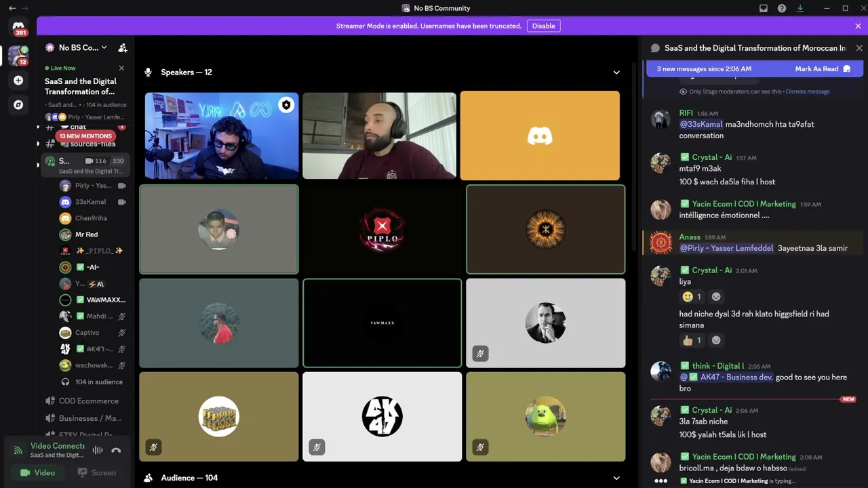Select _PIPLO_ in the speakers list
868x488 pixels.
coord(93,251)
